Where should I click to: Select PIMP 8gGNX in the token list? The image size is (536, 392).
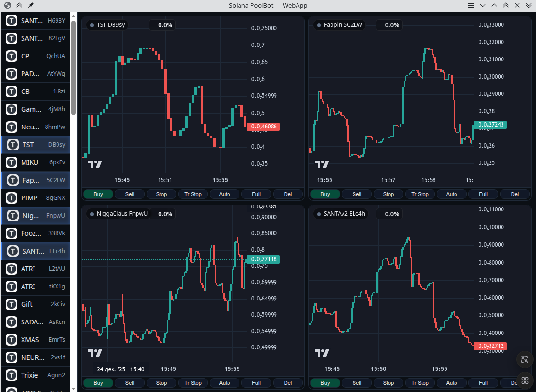35,198
